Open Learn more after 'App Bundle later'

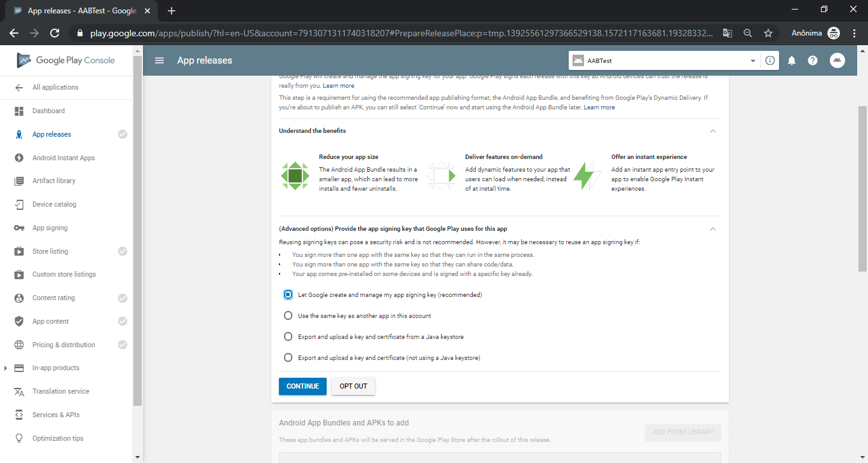[x=599, y=107]
